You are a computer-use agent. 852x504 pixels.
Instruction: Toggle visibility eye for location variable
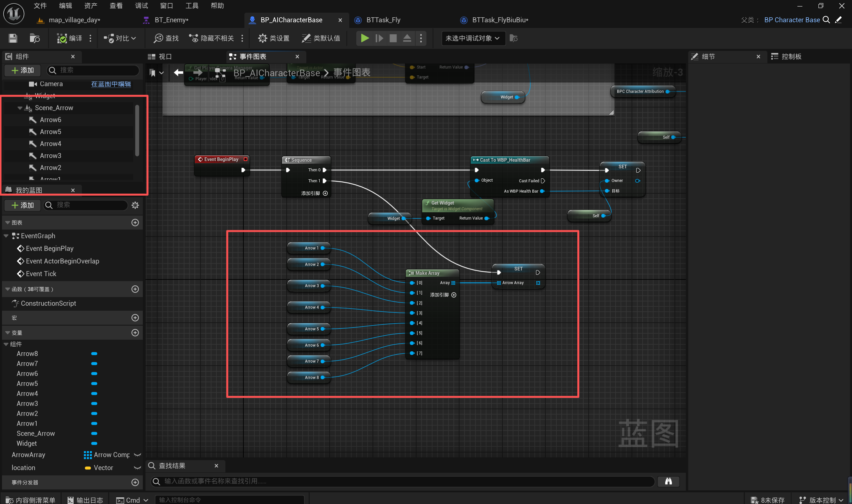coord(137,468)
